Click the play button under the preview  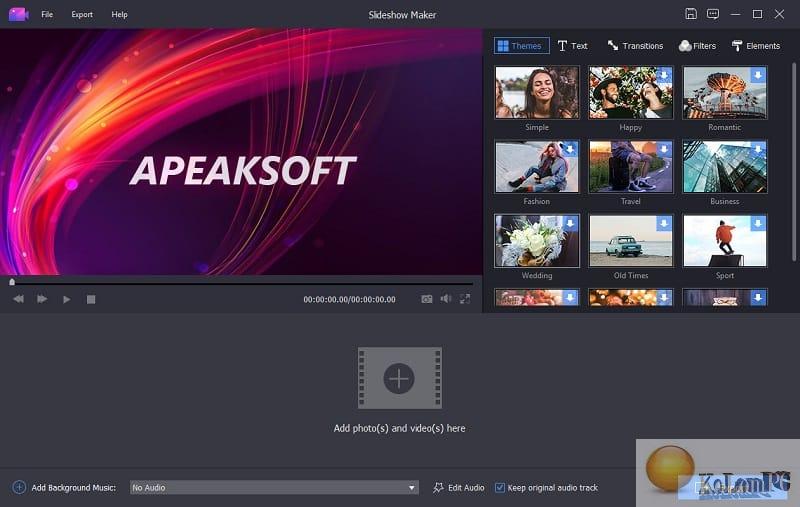point(66,299)
